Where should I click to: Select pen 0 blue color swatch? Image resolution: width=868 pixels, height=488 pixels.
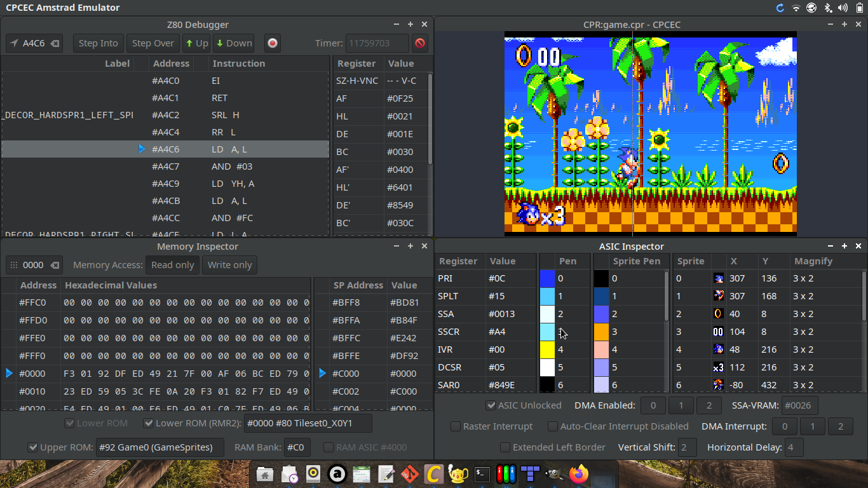pos(546,278)
